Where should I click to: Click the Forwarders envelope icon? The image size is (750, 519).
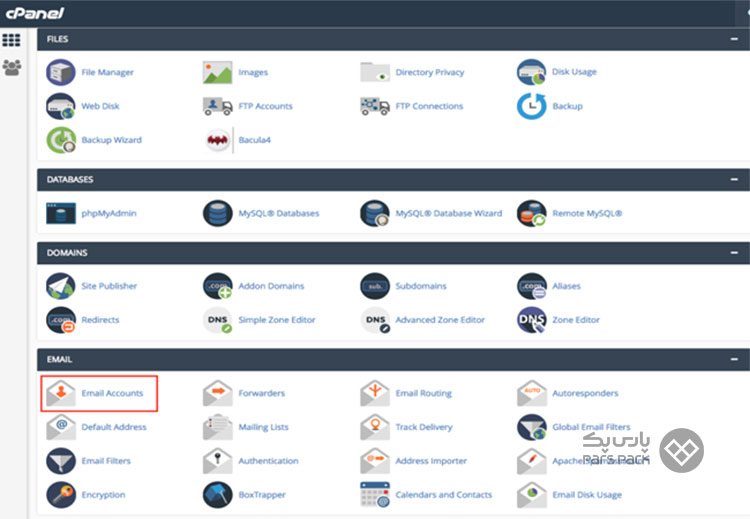point(218,393)
